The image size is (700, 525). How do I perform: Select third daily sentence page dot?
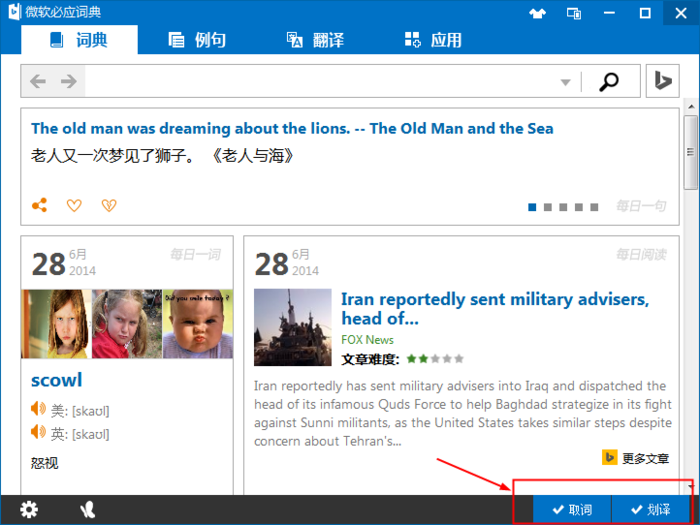pos(563,207)
